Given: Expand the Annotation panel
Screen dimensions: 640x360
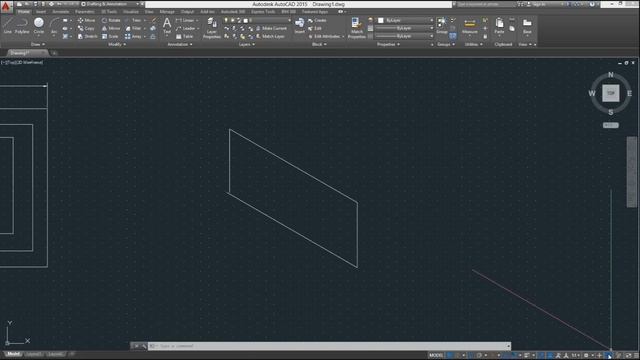Looking at the screenshot, I should [180, 44].
